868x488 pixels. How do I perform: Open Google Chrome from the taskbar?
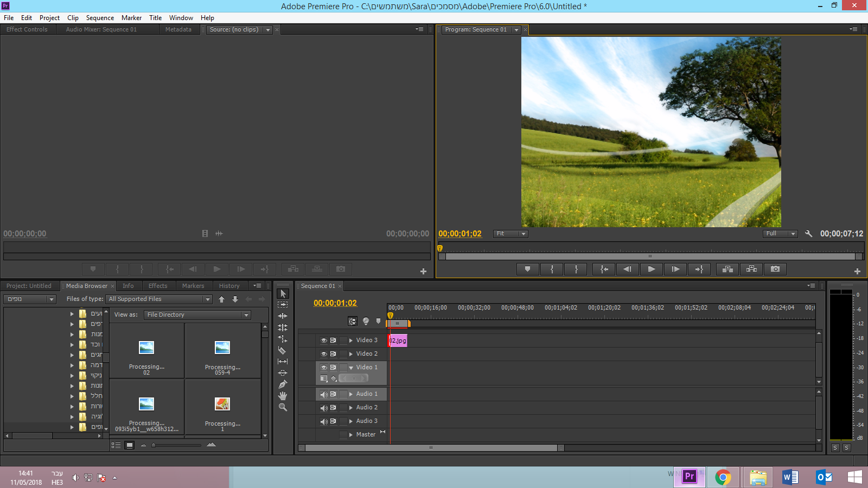[723, 477]
